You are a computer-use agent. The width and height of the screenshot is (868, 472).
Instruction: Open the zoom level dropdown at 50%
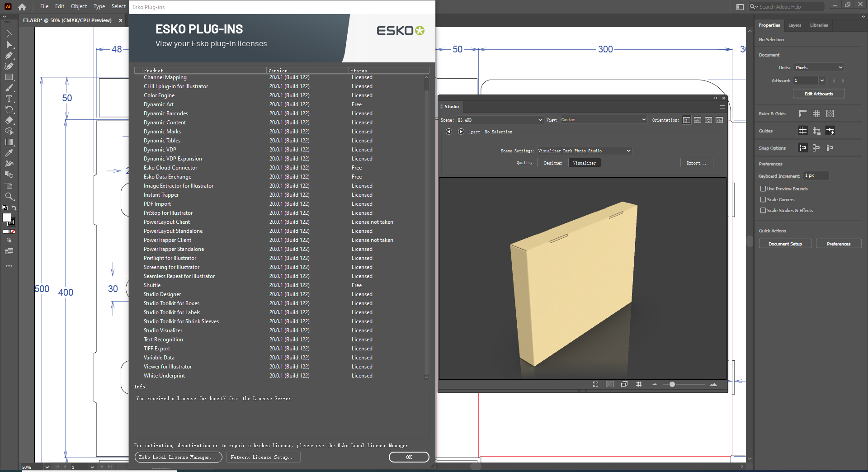47,467
